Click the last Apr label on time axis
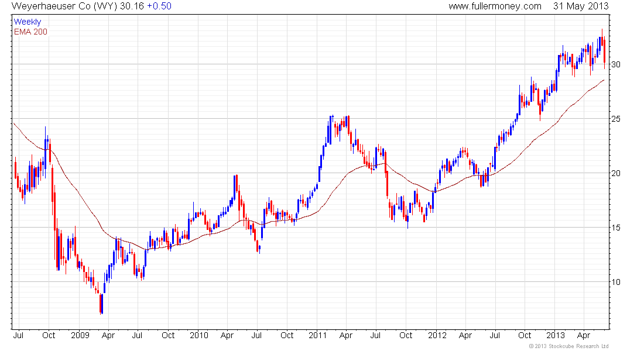 (x=584, y=335)
